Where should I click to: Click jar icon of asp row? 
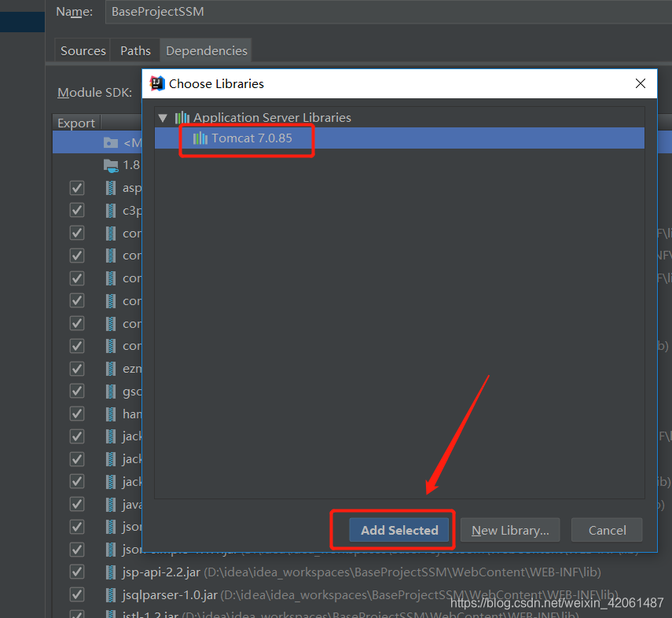point(111,188)
